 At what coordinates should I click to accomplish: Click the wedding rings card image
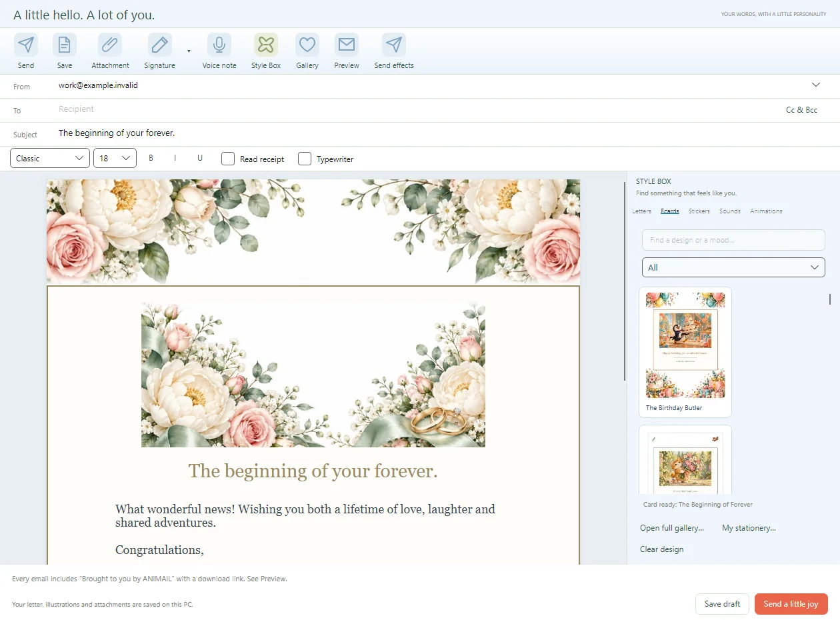[313, 375]
